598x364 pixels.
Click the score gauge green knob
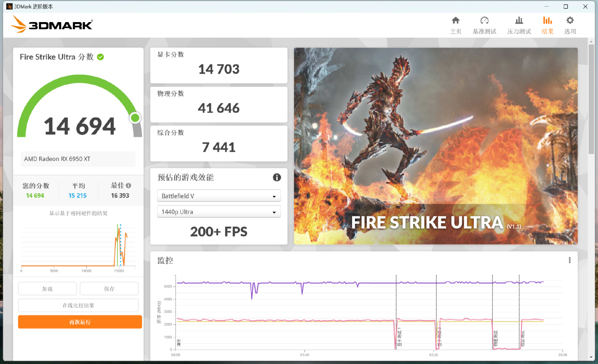(x=135, y=118)
